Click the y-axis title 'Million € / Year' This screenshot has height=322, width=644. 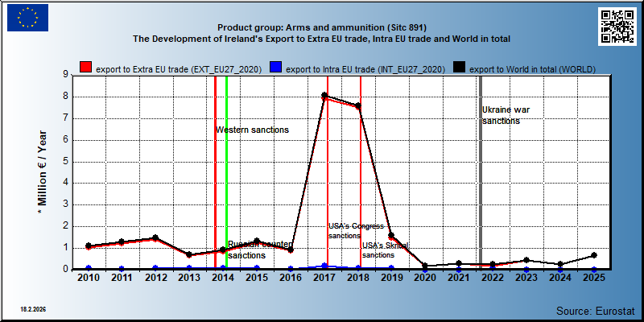click(42, 172)
